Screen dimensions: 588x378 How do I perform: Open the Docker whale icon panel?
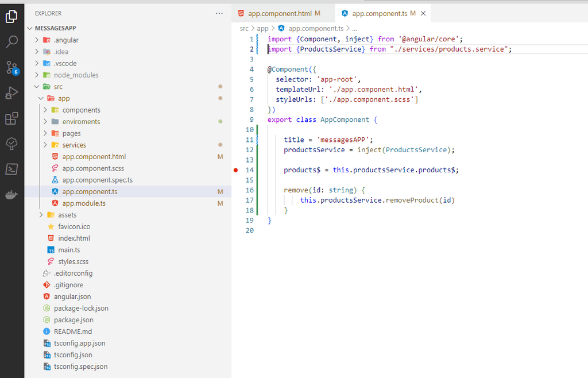11,195
